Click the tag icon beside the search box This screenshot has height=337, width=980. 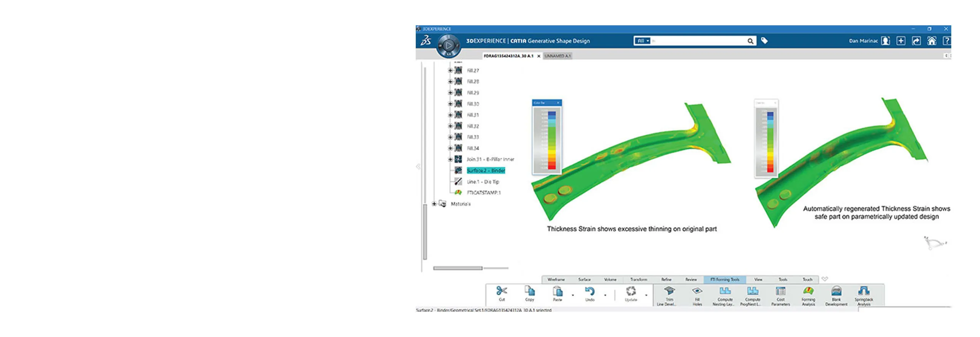click(764, 41)
